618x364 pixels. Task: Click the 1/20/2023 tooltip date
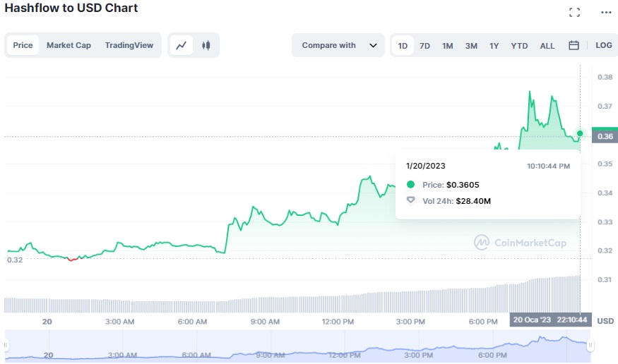coord(426,166)
